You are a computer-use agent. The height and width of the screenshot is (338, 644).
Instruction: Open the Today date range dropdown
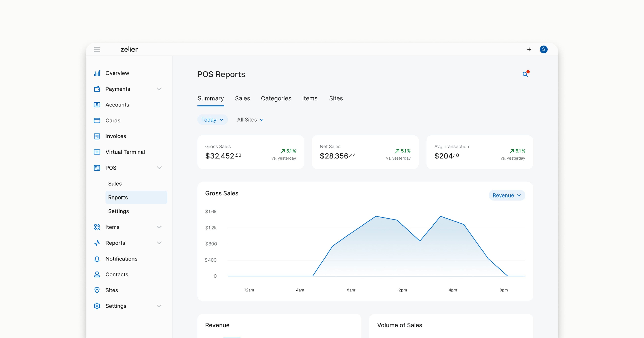[x=212, y=120]
